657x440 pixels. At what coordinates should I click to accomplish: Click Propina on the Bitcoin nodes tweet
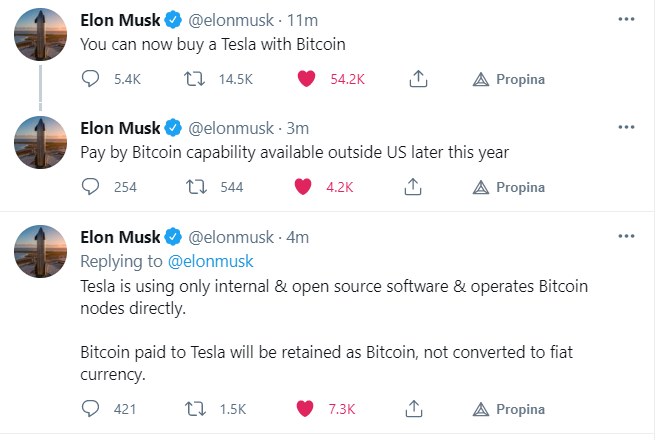pos(510,409)
